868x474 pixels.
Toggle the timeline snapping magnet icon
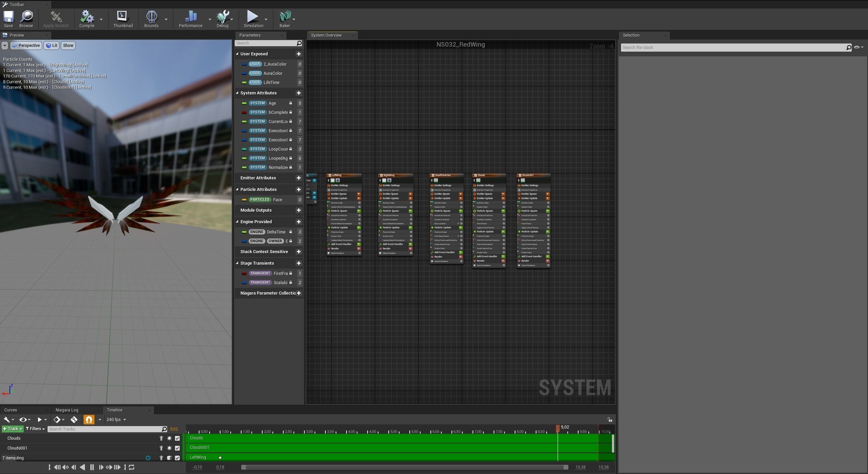point(89,420)
